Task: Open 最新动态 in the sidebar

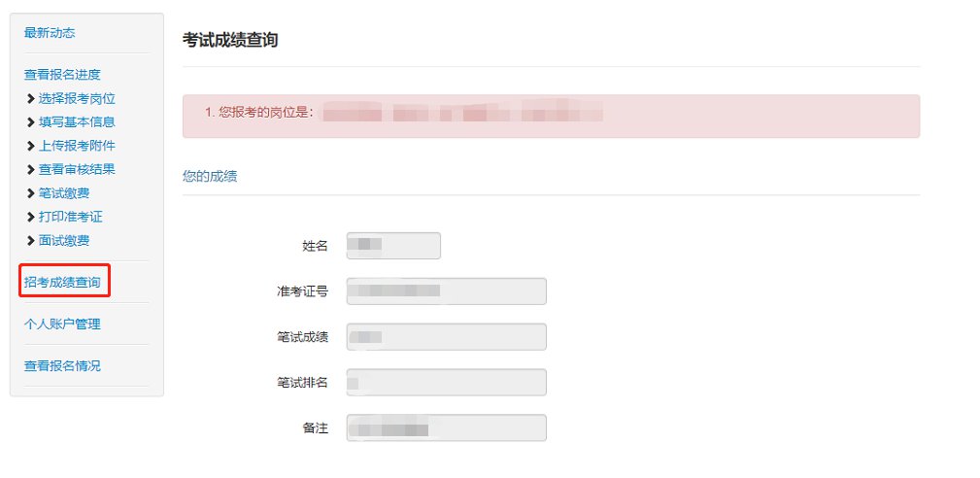Action: (50, 33)
